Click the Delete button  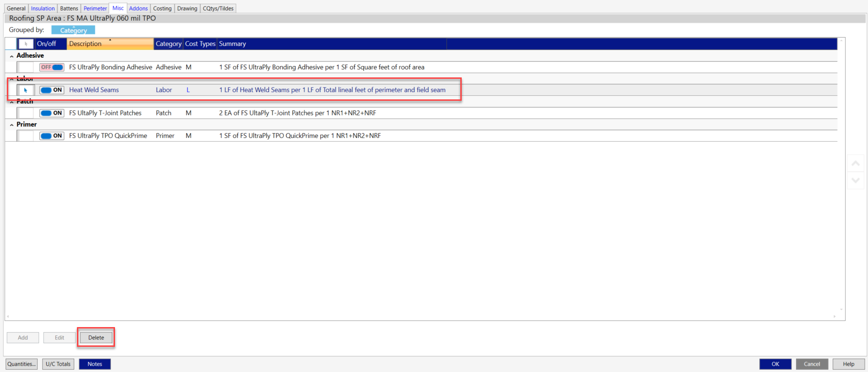click(x=96, y=338)
